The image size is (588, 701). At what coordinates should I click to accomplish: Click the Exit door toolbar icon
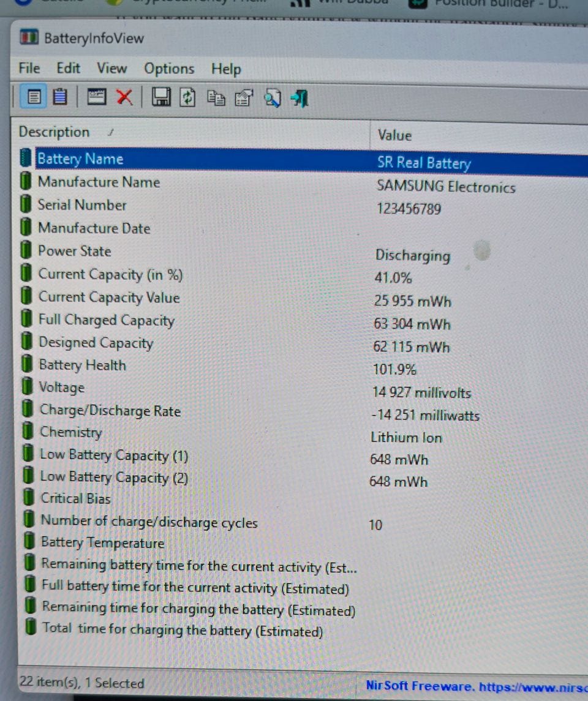(300, 99)
